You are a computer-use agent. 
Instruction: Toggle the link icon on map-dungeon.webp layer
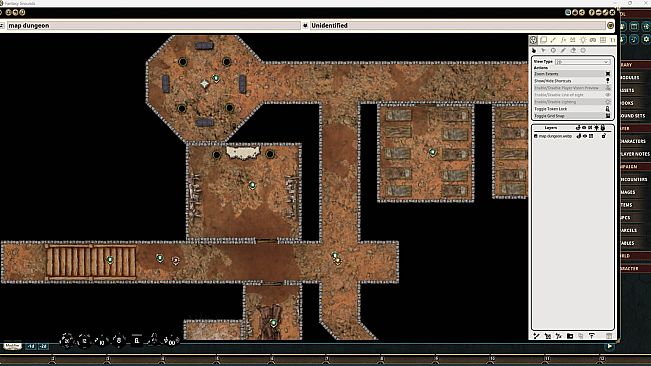[x=579, y=136]
